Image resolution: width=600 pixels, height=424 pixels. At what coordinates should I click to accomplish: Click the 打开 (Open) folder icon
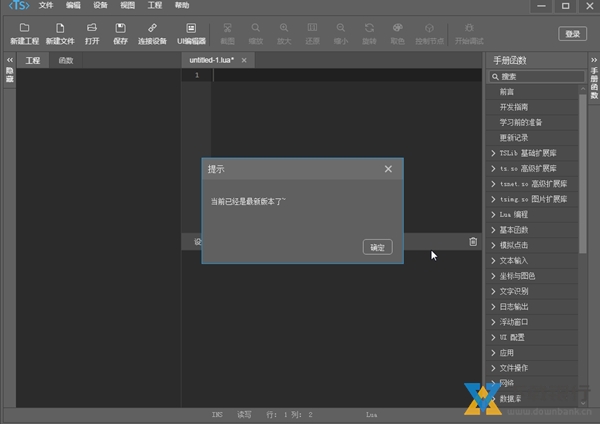tap(92, 28)
